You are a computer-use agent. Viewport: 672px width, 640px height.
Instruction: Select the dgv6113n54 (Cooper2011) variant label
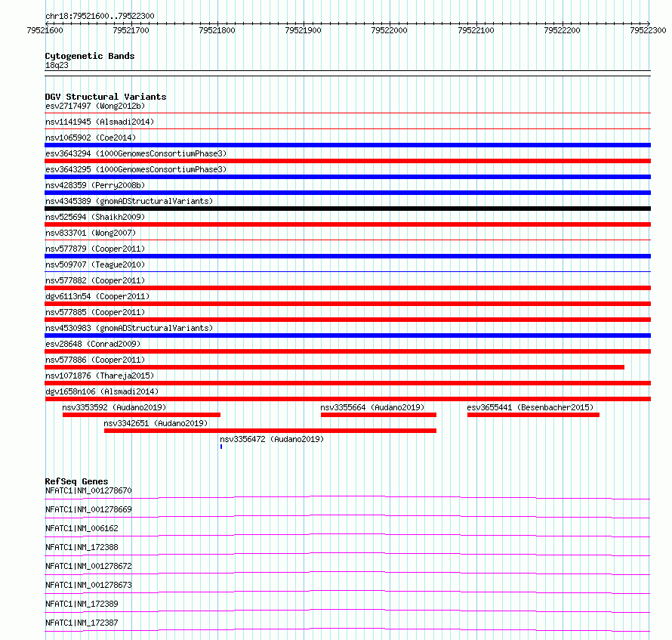point(97,296)
